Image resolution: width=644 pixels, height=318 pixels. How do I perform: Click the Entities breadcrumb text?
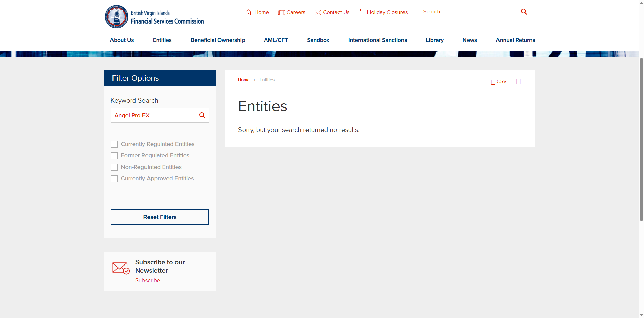point(267,80)
